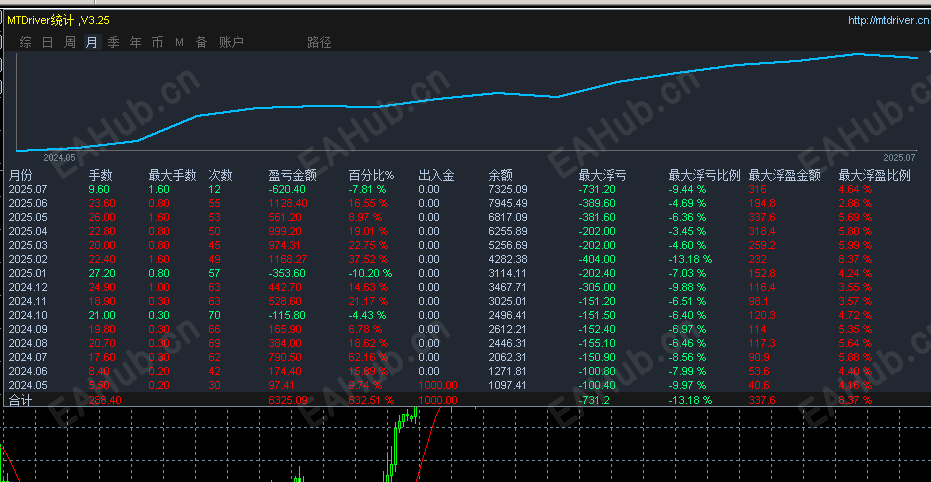
Task: Click the 2025.07 chart axis label
Action: tap(900, 158)
